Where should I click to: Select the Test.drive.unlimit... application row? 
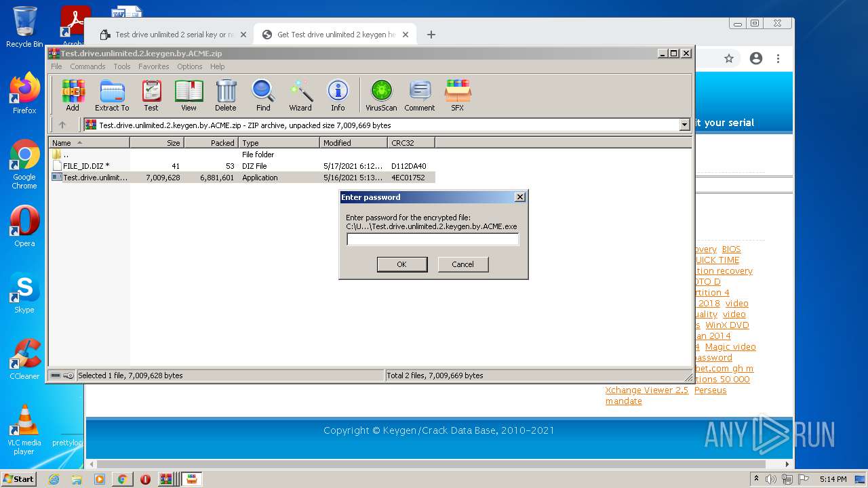tap(242, 178)
